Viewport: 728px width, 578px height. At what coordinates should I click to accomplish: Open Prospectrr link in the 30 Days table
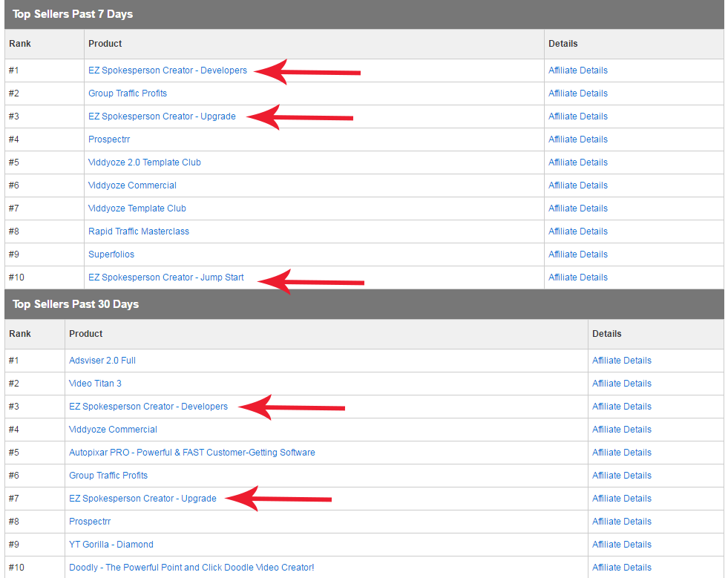(90, 522)
